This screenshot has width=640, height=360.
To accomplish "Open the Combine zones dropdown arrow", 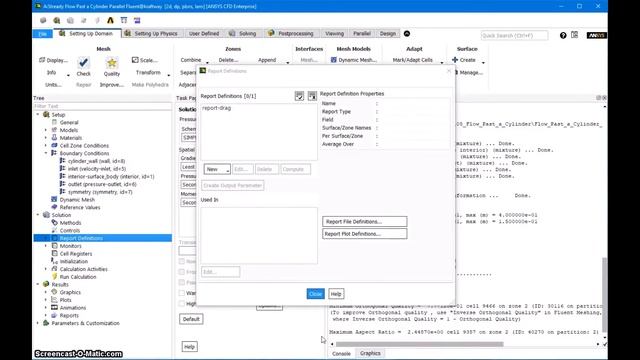I will 207,62.
